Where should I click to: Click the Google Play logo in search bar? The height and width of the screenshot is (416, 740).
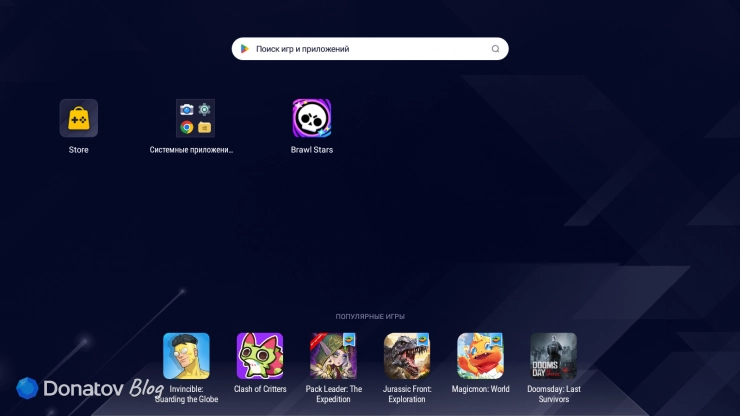pos(244,49)
